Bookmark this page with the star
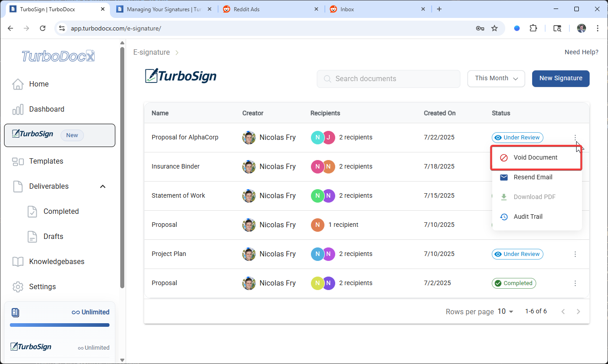 tap(494, 28)
